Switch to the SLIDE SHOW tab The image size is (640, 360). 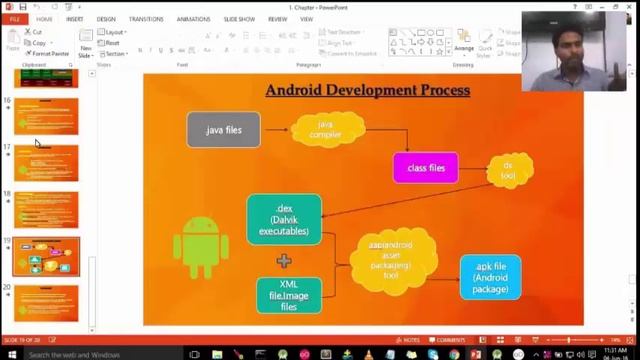click(x=239, y=19)
